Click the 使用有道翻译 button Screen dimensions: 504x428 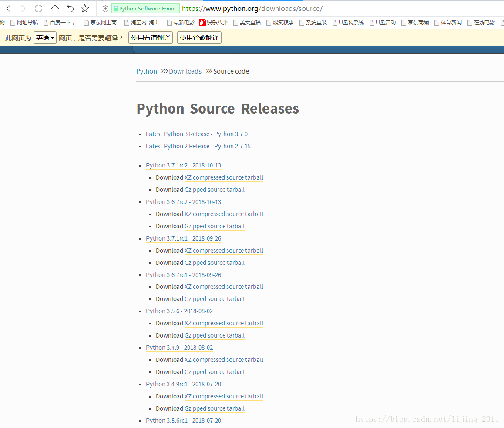pos(151,37)
